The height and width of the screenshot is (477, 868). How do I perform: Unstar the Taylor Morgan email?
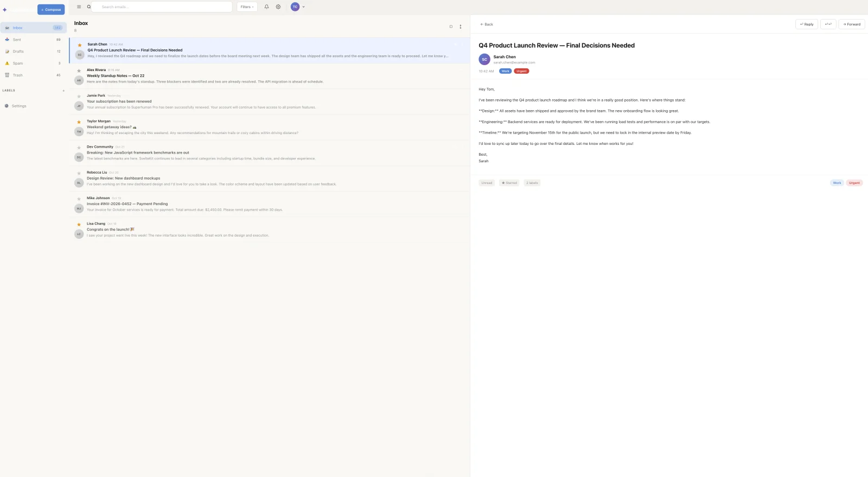[x=79, y=122]
